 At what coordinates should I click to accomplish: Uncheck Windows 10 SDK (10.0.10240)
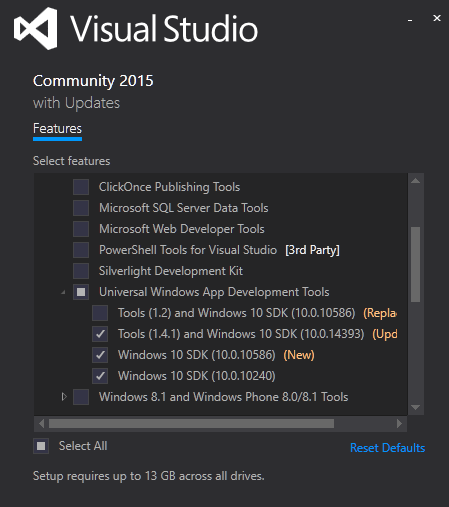[100, 376]
